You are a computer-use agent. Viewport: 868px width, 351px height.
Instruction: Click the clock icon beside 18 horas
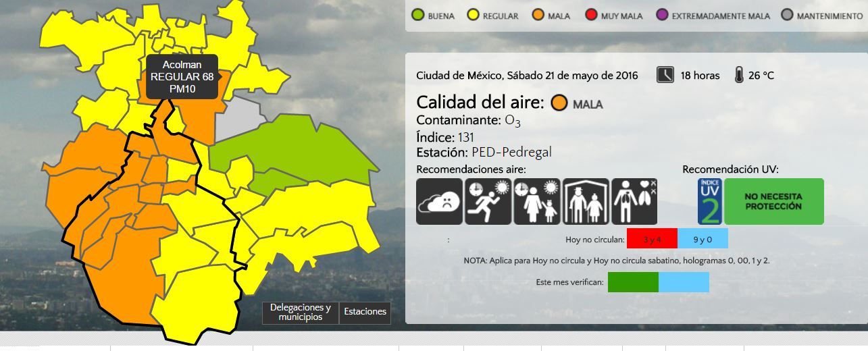[x=665, y=75]
